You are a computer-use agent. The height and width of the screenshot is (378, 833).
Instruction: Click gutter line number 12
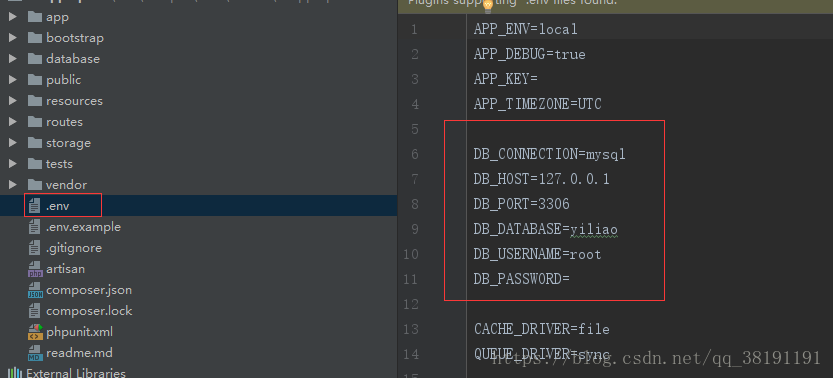411,304
